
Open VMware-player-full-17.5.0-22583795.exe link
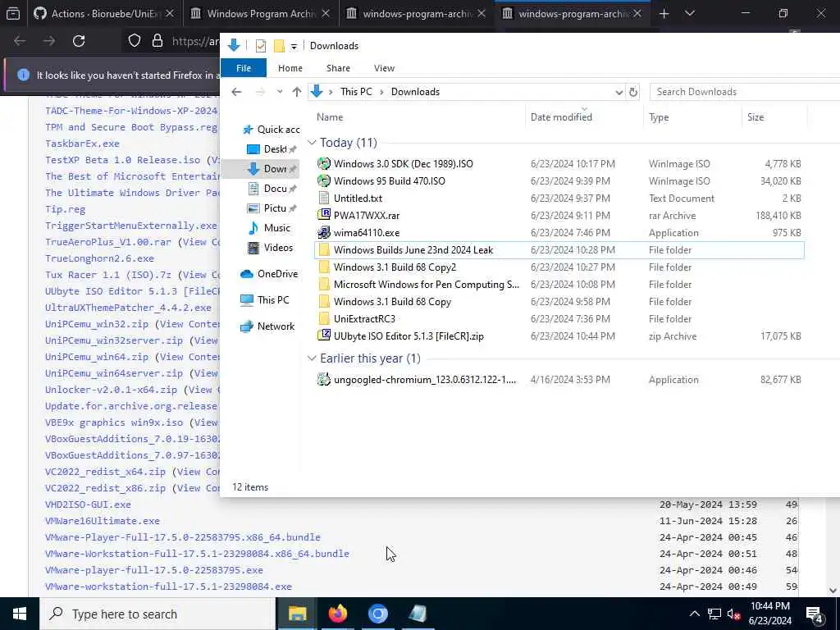point(153,570)
